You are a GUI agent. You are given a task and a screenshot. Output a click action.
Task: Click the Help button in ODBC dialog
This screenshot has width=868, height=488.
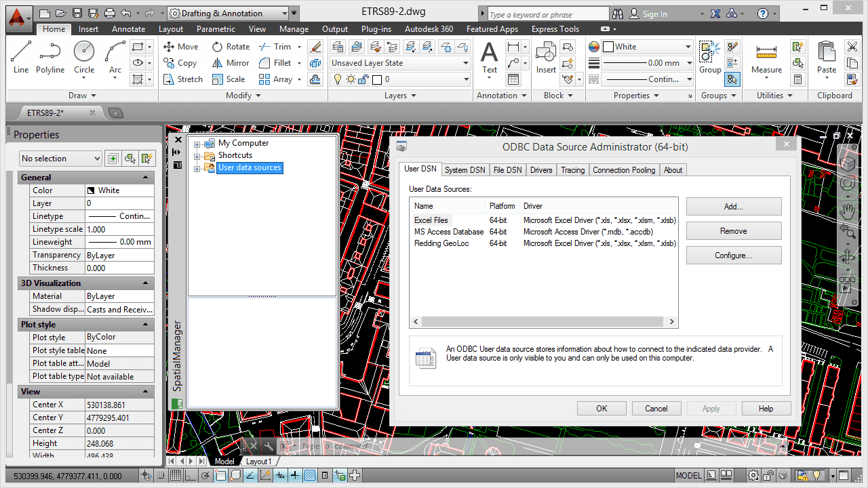point(766,409)
